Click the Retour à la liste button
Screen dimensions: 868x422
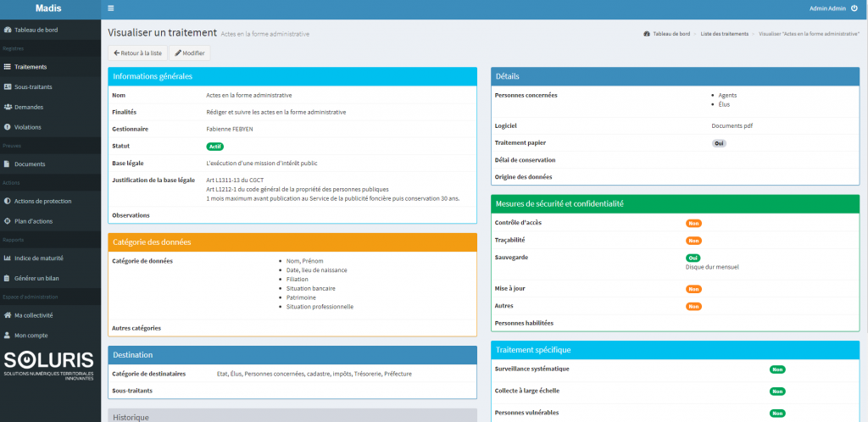point(136,53)
